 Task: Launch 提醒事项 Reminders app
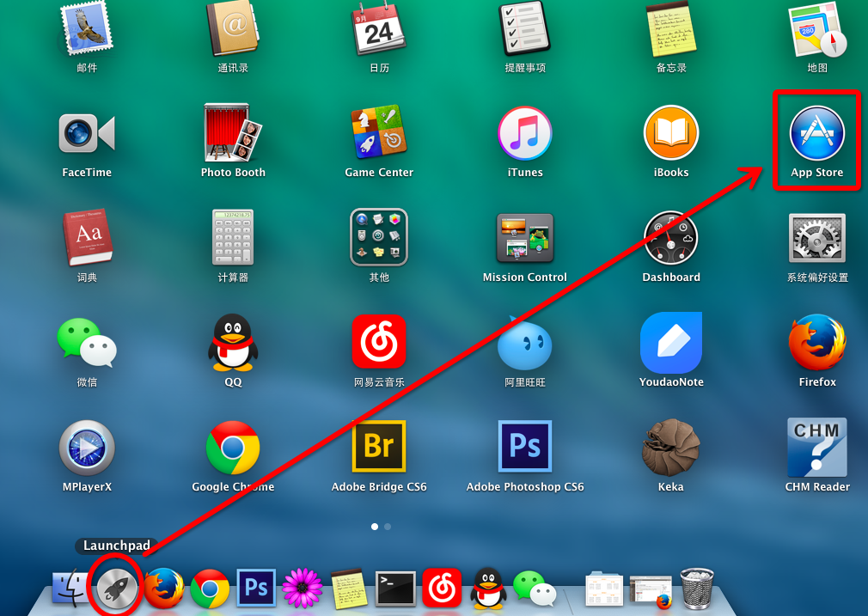tap(525, 27)
